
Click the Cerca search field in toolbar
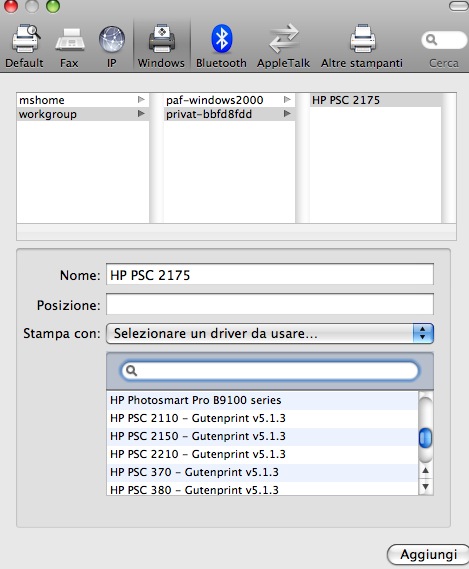pyautogui.click(x=444, y=40)
